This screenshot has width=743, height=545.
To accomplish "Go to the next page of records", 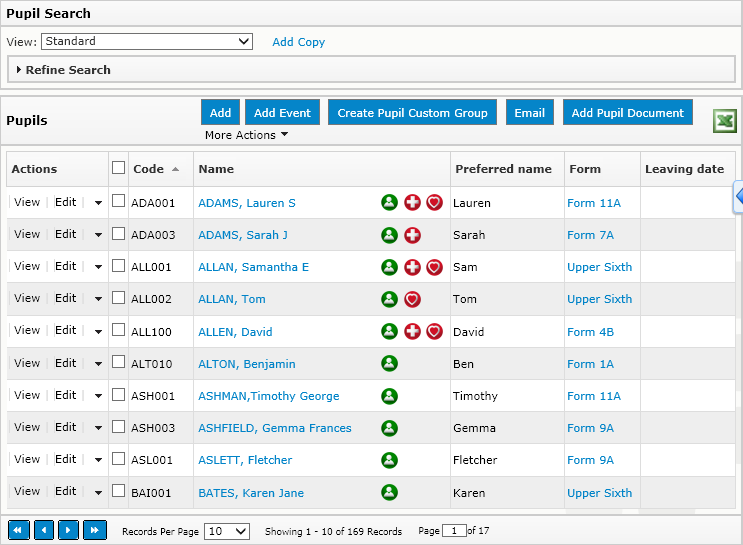I will tap(68, 531).
